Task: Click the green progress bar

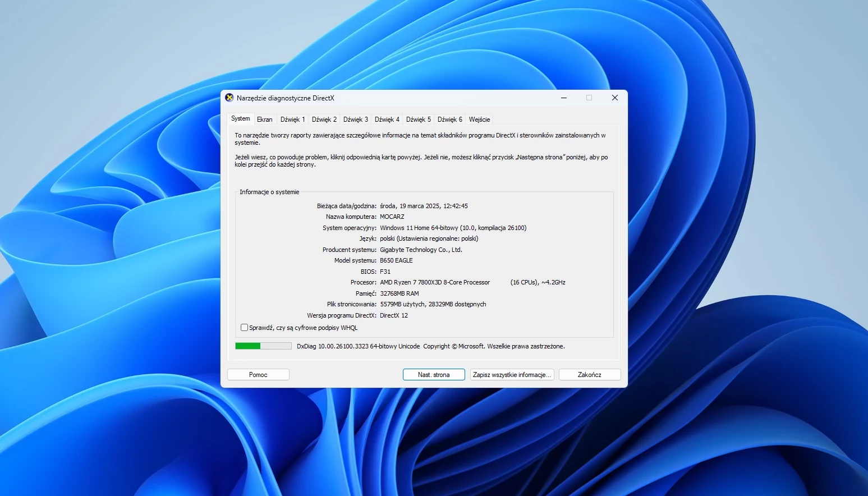Action: 263,346
